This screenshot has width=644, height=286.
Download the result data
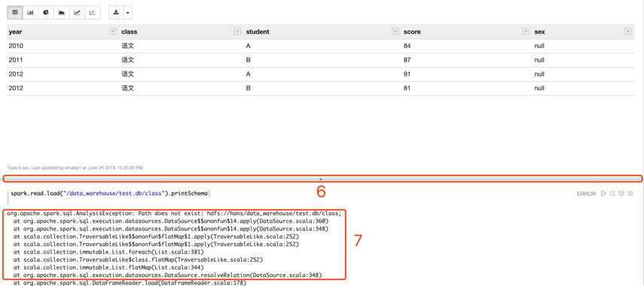pos(116,12)
